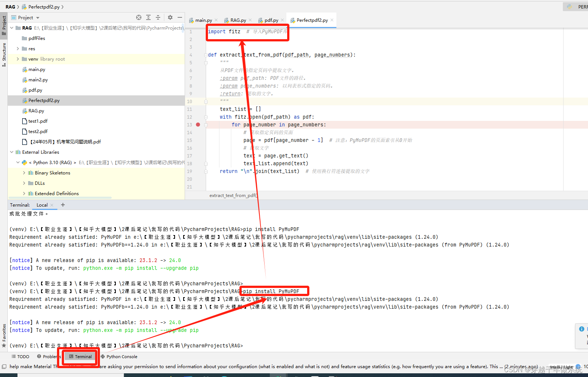Close the pdf.py editor tab
This screenshot has width=588, height=377.
pyautogui.click(x=282, y=20)
